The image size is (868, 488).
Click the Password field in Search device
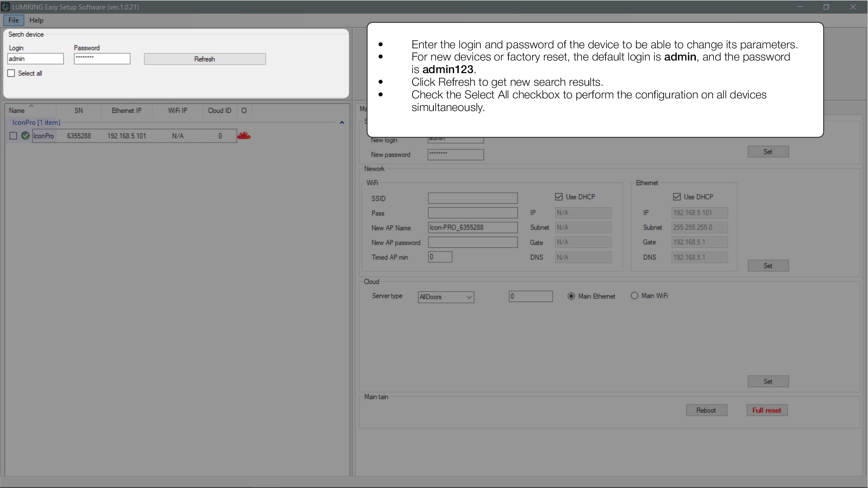[x=102, y=59]
